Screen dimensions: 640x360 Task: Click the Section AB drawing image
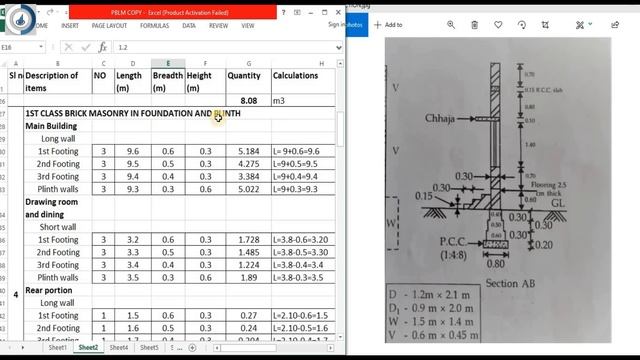tap(498, 190)
